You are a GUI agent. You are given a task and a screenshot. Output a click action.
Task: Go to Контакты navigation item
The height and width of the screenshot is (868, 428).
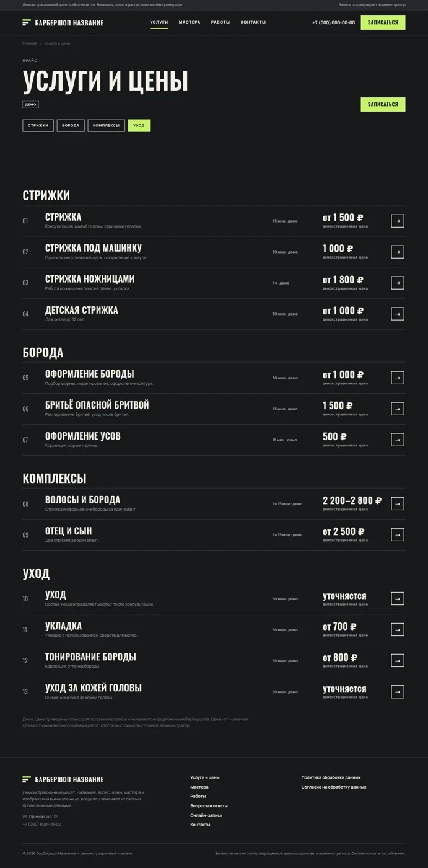[x=253, y=22]
